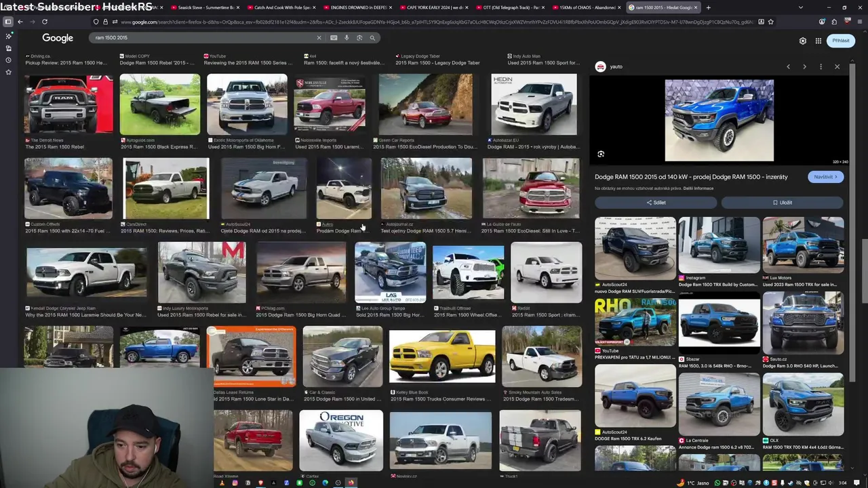Open Le Guide de l'Auto red EcoDiesel thumbnail
Viewport: 868px width, 488px height.
[x=531, y=189]
